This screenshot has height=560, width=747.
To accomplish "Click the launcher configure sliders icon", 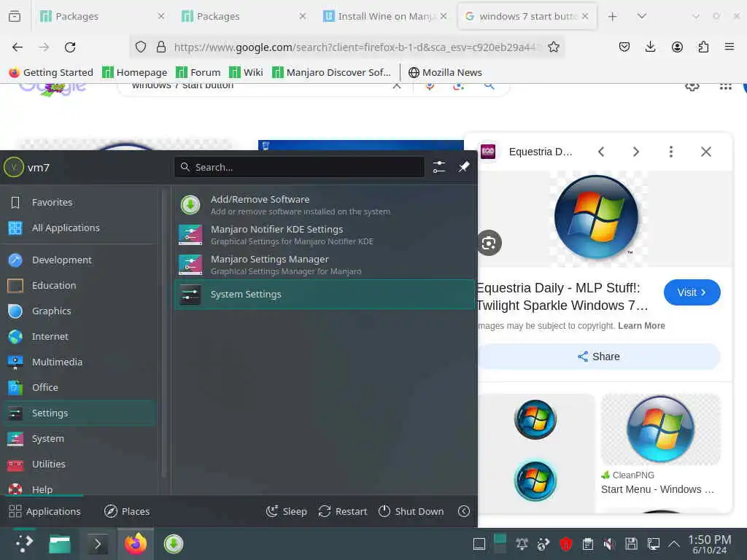I will [x=438, y=167].
